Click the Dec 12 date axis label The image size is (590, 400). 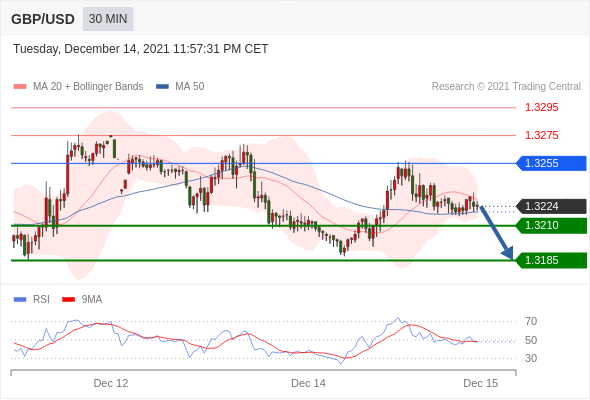(111, 383)
